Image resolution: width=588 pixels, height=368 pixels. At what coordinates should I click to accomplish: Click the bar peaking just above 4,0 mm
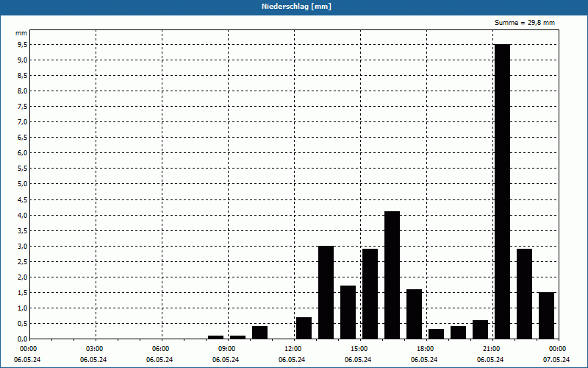click(x=392, y=275)
